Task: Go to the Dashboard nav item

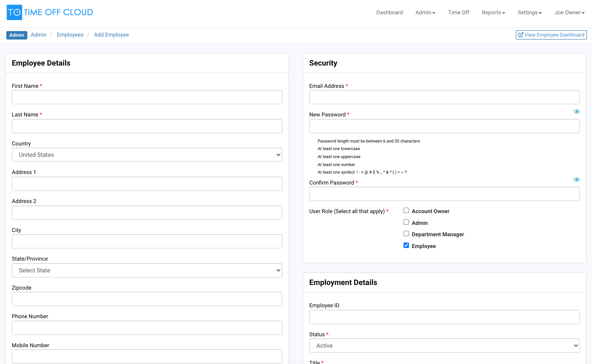Action: [390, 13]
